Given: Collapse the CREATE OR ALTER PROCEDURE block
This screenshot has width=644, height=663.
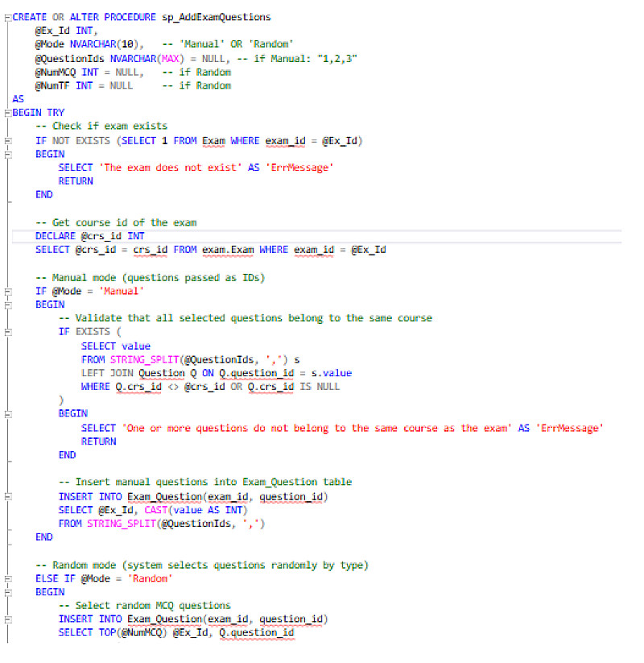Looking at the screenshot, I should [7, 18].
